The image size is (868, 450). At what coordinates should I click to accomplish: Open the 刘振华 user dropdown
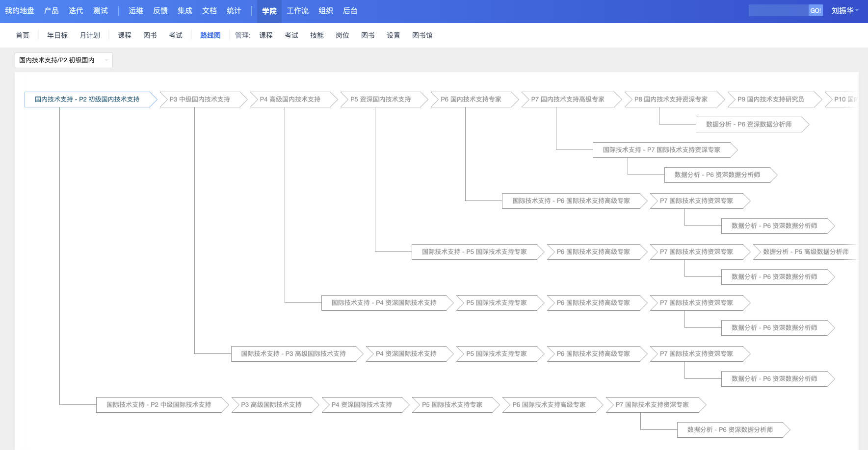click(x=845, y=11)
